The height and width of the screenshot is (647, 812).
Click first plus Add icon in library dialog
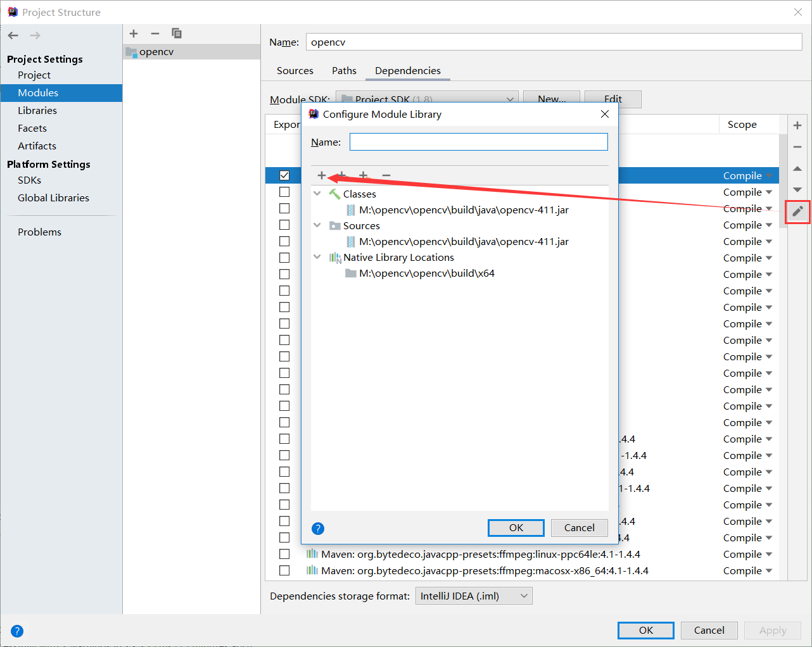pos(322,175)
